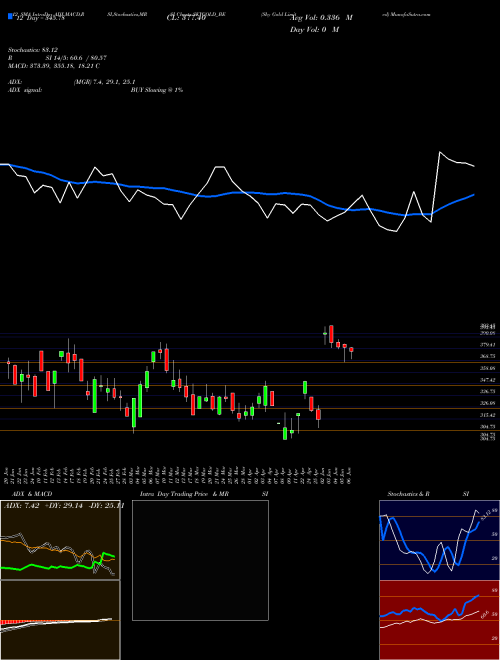Click the navy Stochastics chart panel
The image size is (500, 660).
tap(439, 540)
